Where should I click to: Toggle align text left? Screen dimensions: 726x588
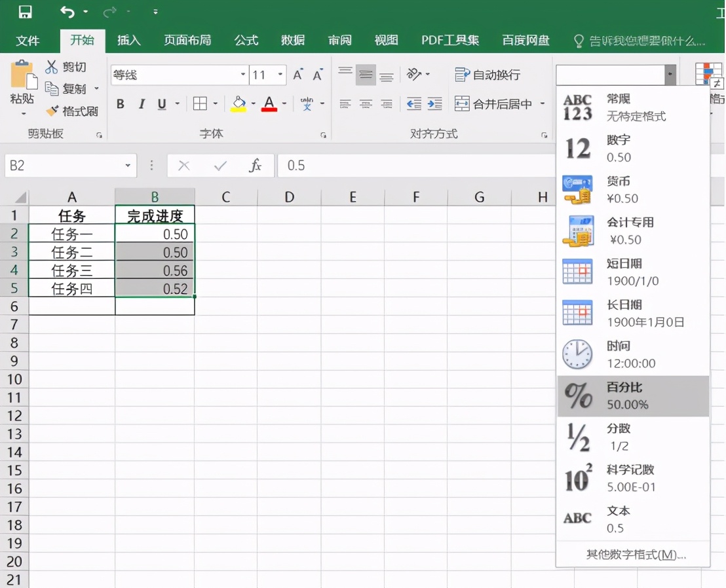345,104
